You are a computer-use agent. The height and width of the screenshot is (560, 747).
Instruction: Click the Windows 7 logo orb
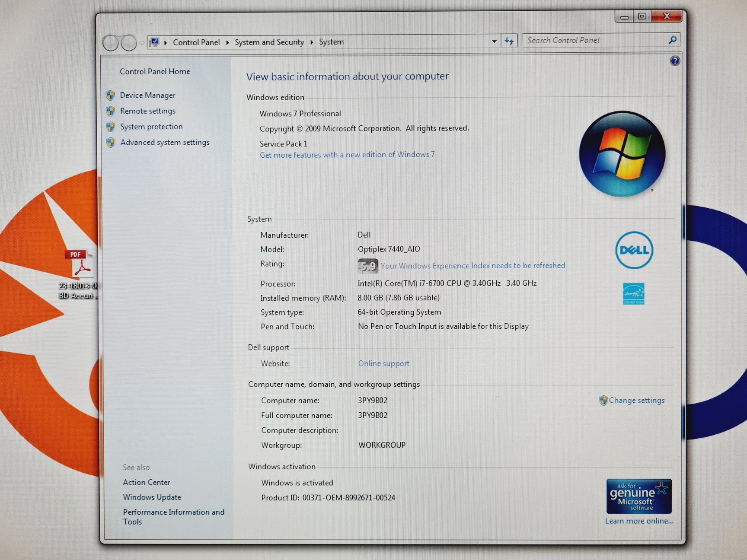click(x=622, y=154)
